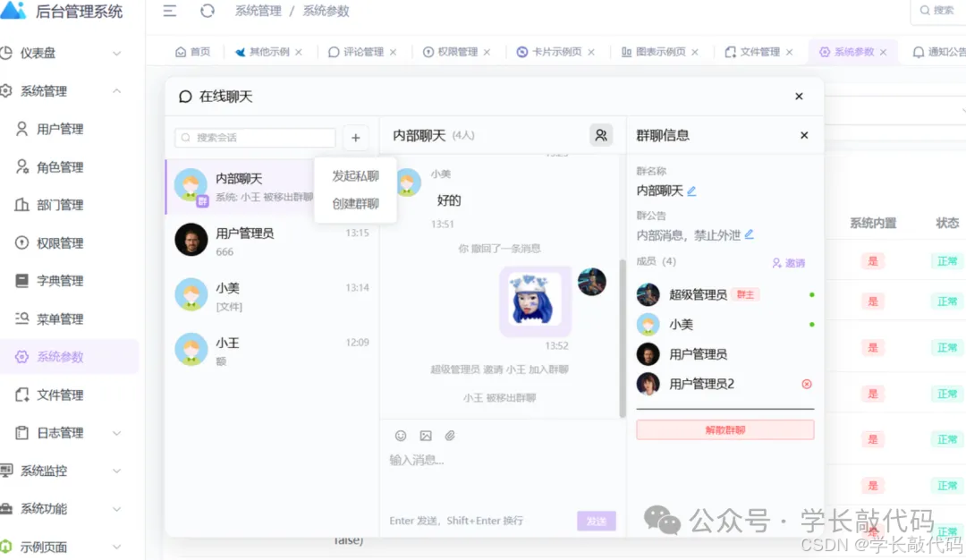Close the 文件管理 tab
The height and width of the screenshot is (560, 966).
point(789,53)
